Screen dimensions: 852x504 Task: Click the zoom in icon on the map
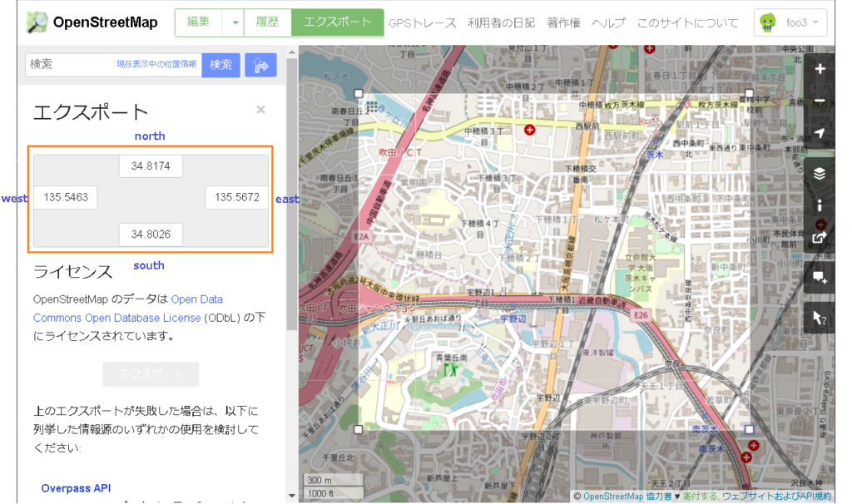click(x=819, y=69)
